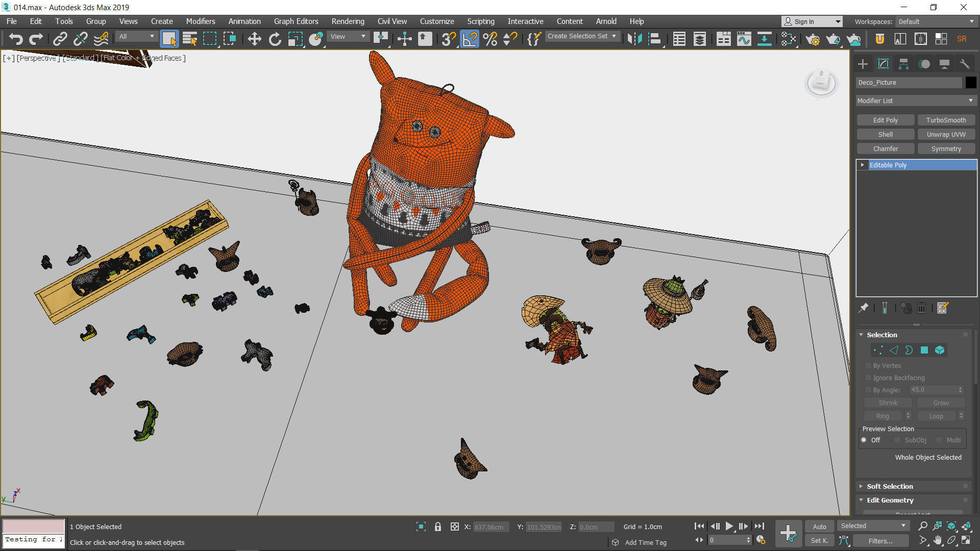The width and height of the screenshot is (980, 551).
Task: Toggle Angle Snap in toolbar
Action: [x=470, y=39]
